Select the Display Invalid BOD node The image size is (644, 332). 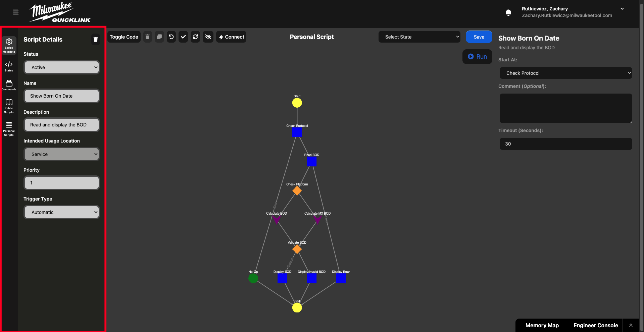(311, 278)
